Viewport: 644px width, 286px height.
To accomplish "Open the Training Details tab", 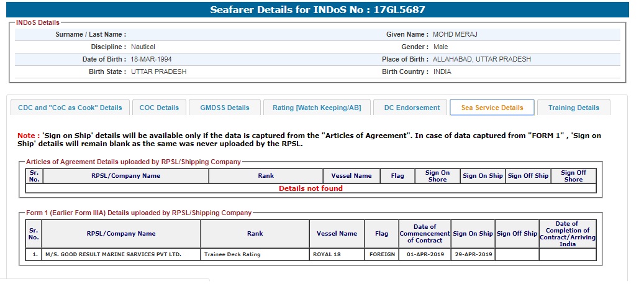I will tap(573, 108).
